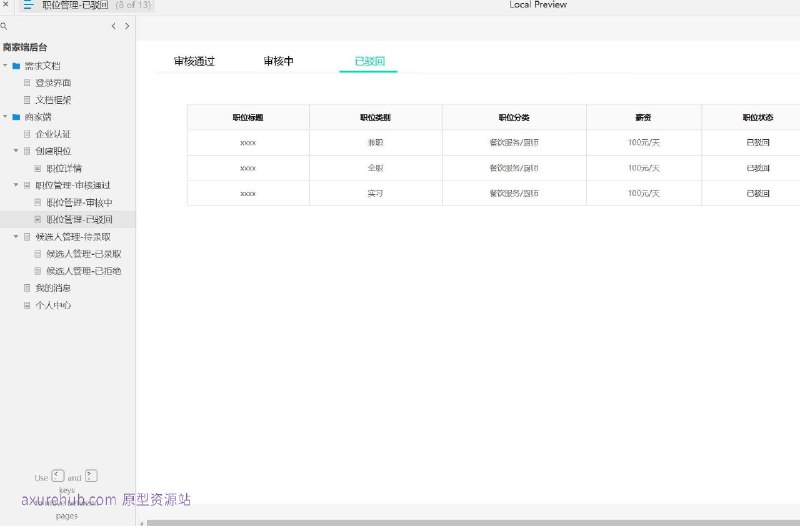Click the 兼职 cell in the table

tap(376, 142)
